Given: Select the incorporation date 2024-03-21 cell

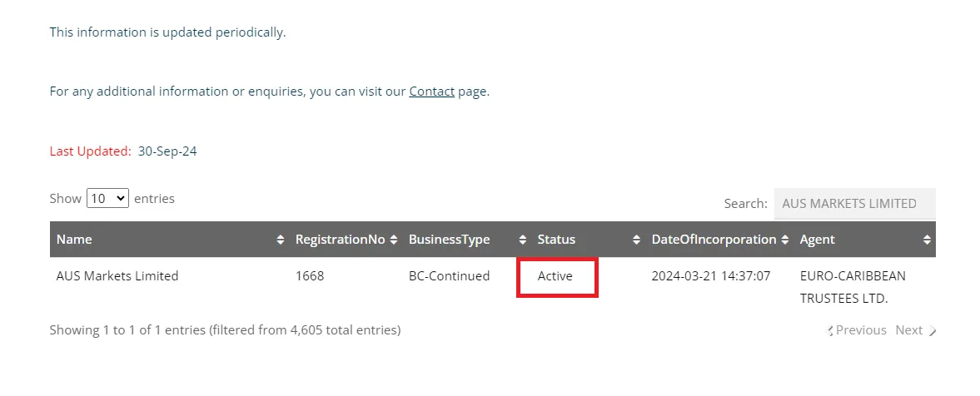Looking at the screenshot, I should coord(710,276).
